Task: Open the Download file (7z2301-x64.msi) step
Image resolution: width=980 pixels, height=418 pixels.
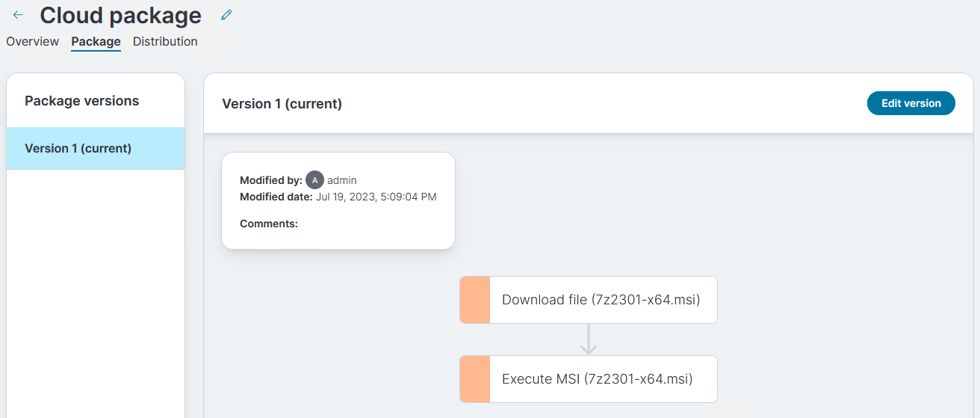Action: (x=589, y=300)
